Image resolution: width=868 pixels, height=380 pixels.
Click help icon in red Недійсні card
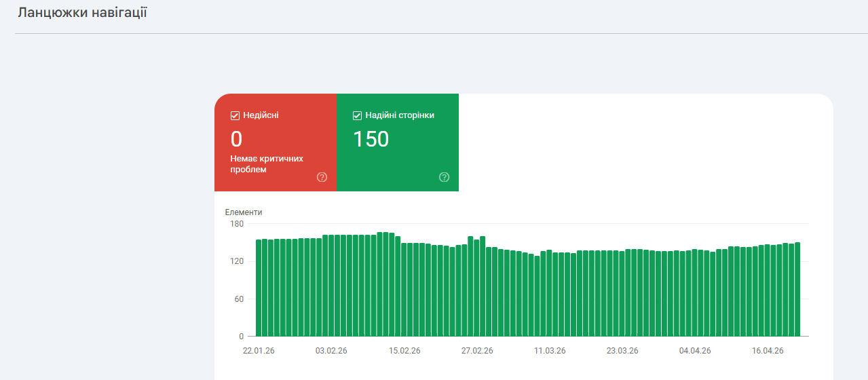coord(322,177)
